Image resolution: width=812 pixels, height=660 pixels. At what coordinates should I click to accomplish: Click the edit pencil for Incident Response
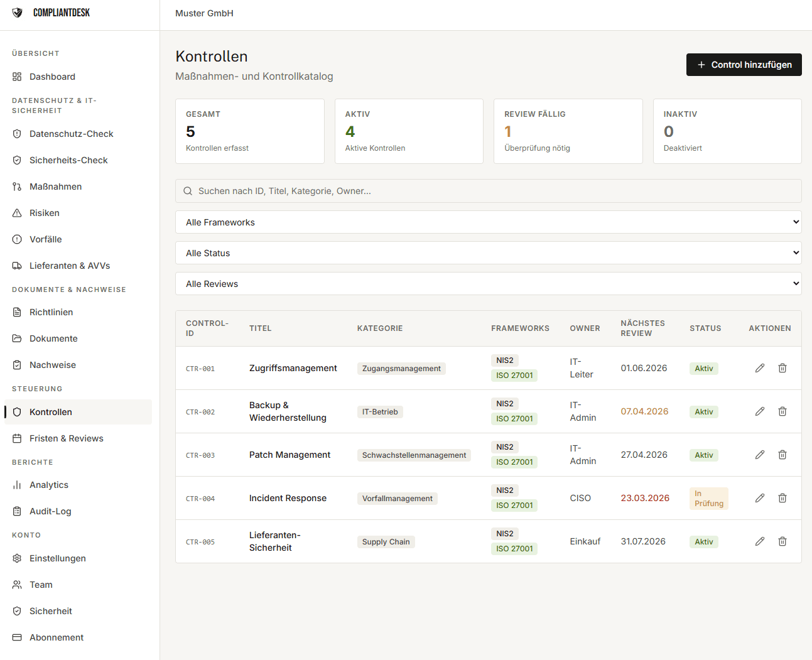759,498
